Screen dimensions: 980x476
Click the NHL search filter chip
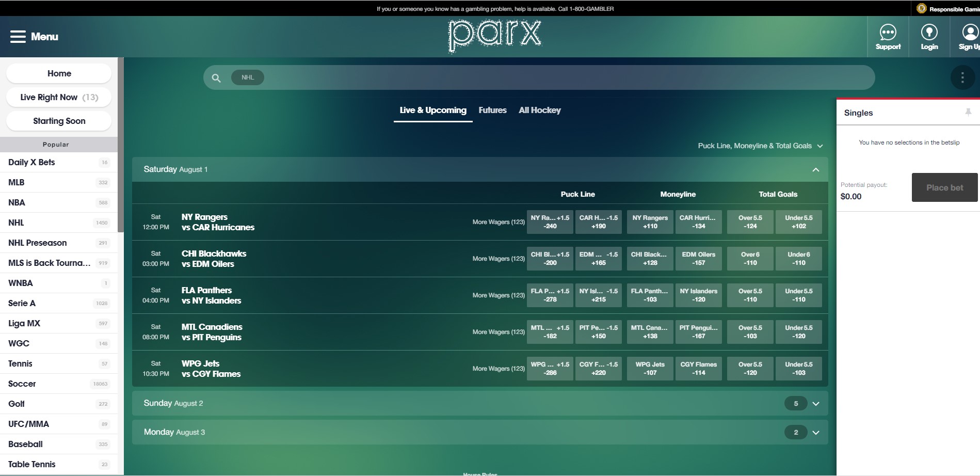click(248, 77)
